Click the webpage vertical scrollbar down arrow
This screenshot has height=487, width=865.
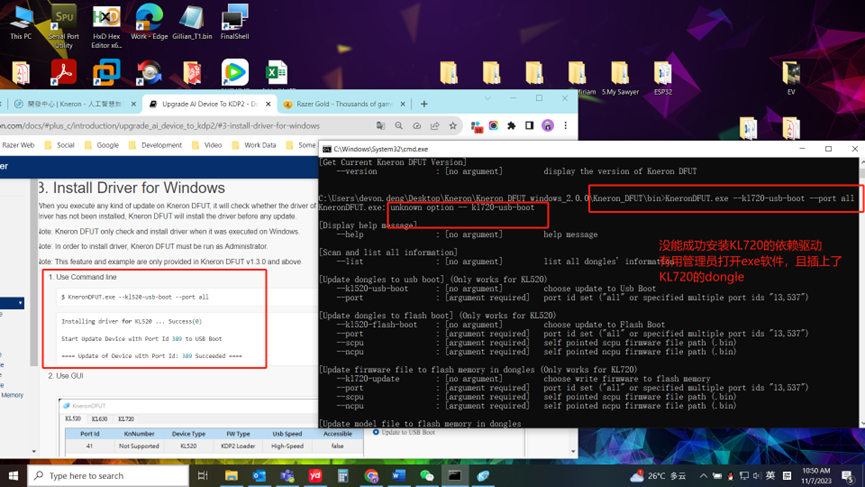coord(573,452)
